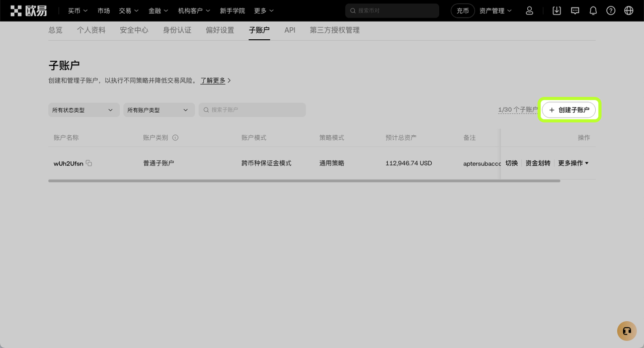The width and height of the screenshot is (644, 348).
Task: Click info icon beside 账户类别
Action: click(176, 138)
